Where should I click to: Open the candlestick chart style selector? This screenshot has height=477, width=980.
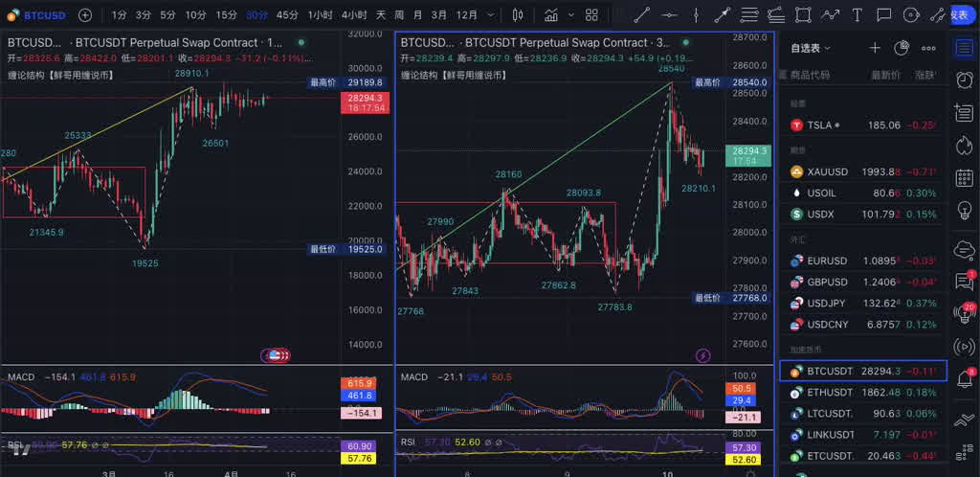click(518, 15)
